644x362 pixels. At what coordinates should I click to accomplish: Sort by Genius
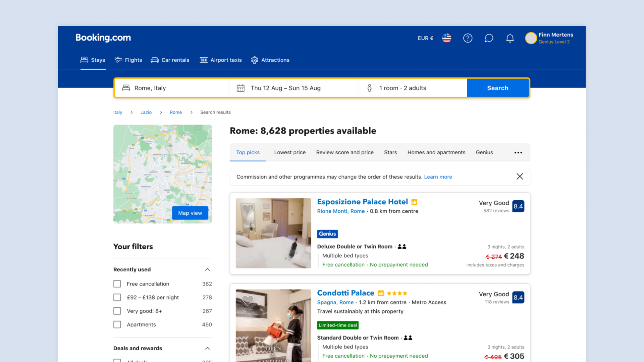(x=484, y=152)
